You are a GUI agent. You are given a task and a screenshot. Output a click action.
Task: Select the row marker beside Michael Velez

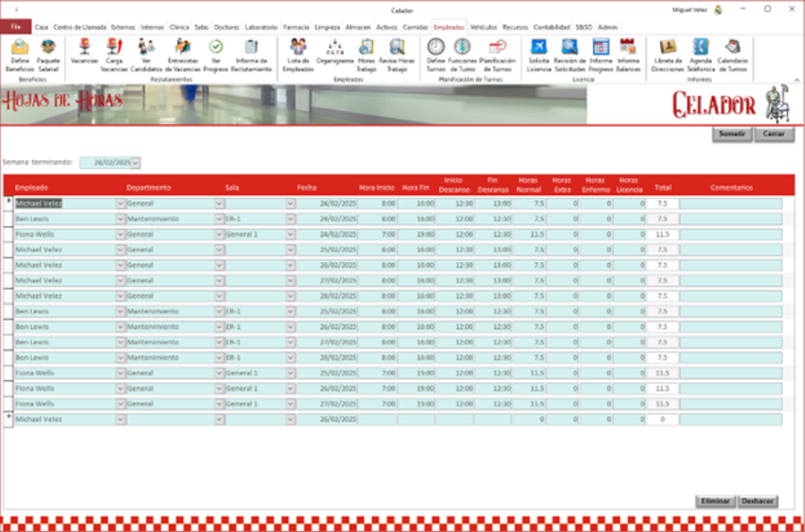pyautogui.click(x=10, y=201)
